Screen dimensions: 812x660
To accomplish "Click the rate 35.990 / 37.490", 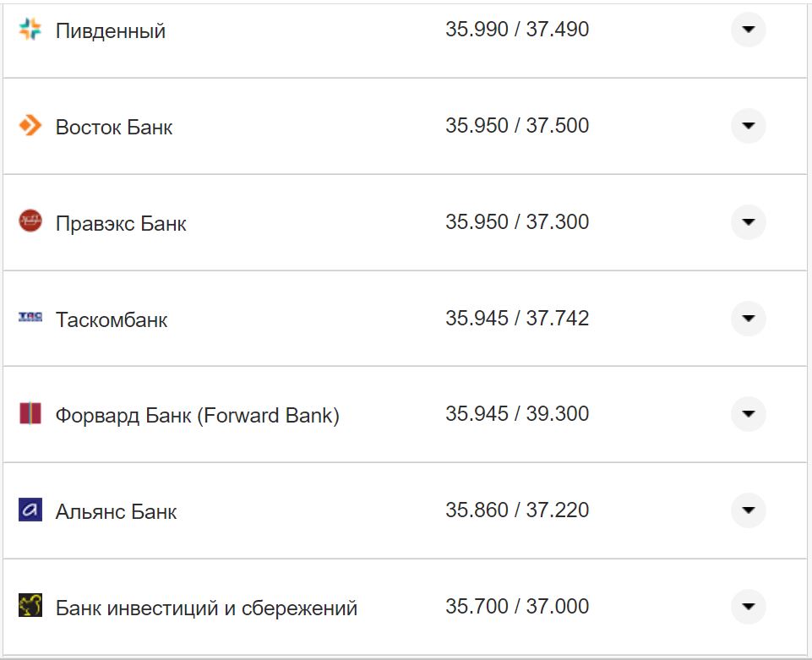I will tap(519, 28).
